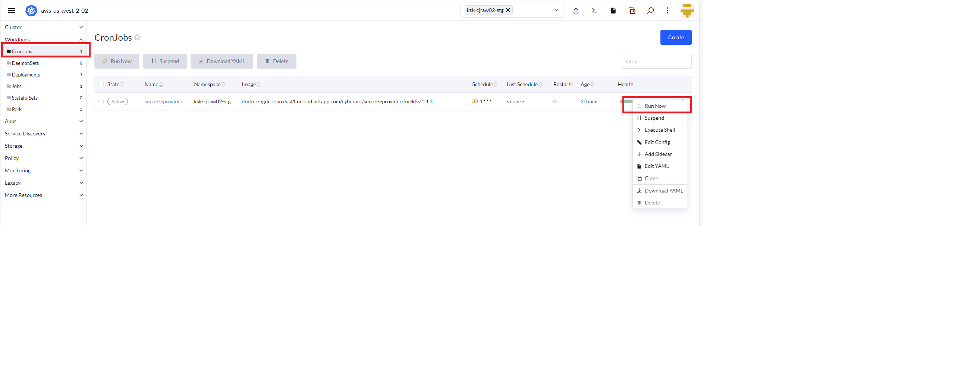This screenshot has height=379, width=980.
Task: Select Run Now from the context menu
Action: [x=655, y=106]
